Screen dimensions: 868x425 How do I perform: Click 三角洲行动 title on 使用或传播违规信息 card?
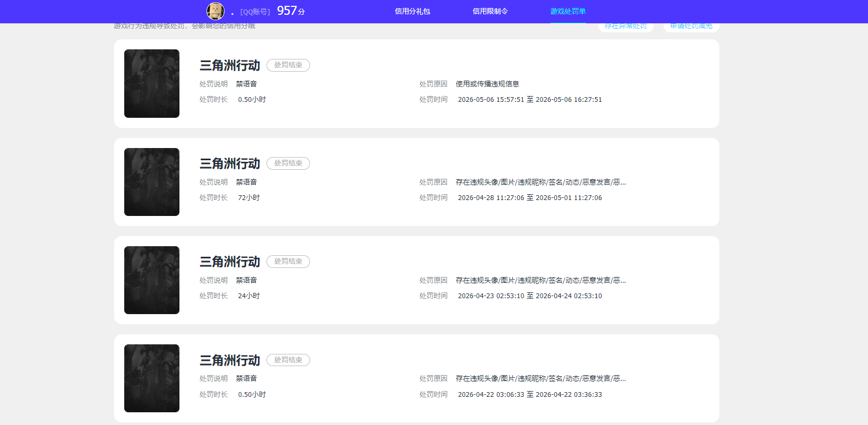tap(230, 65)
